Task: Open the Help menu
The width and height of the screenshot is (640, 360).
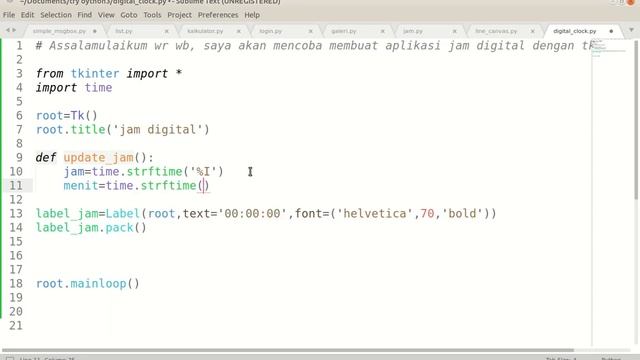Action: point(252,15)
